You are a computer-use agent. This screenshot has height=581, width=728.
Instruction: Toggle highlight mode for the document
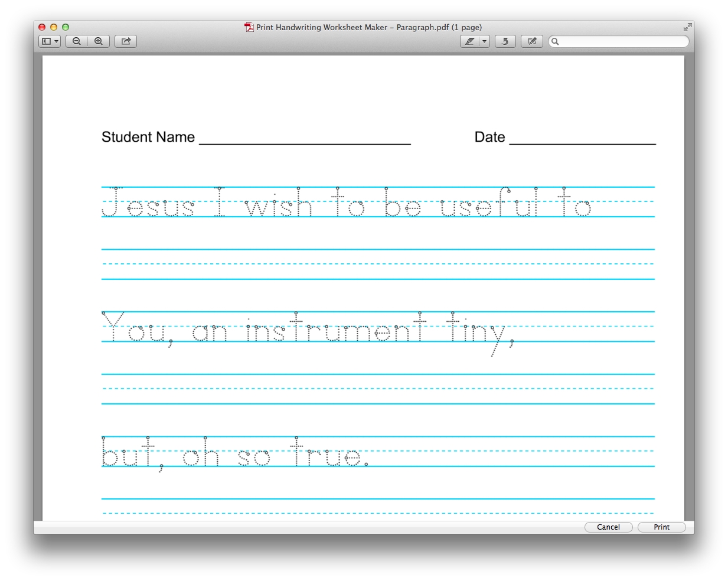(x=471, y=41)
